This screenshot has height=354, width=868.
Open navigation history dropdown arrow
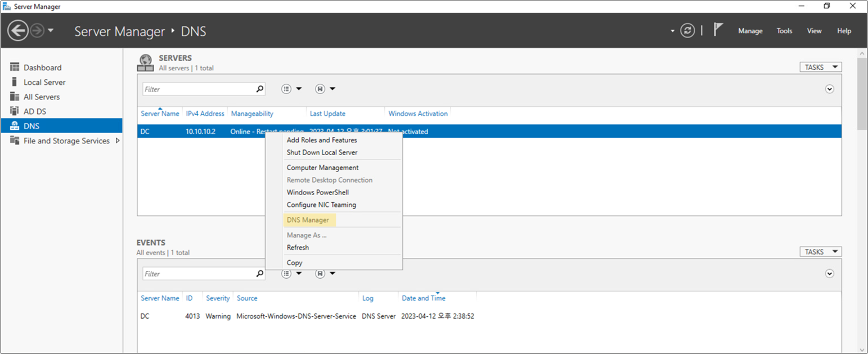(x=51, y=31)
